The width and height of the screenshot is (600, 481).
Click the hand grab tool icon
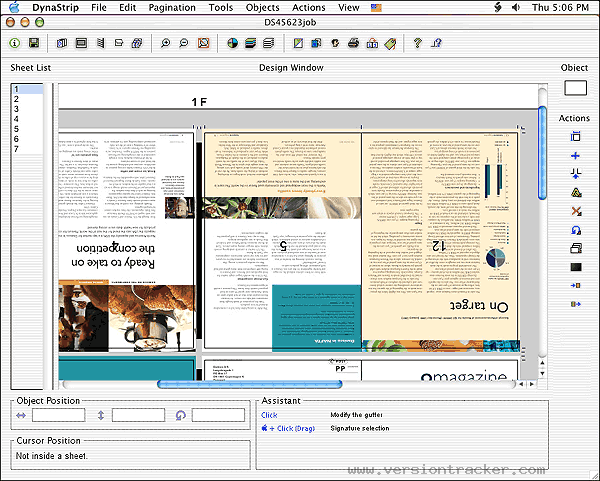[x=335, y=43]
